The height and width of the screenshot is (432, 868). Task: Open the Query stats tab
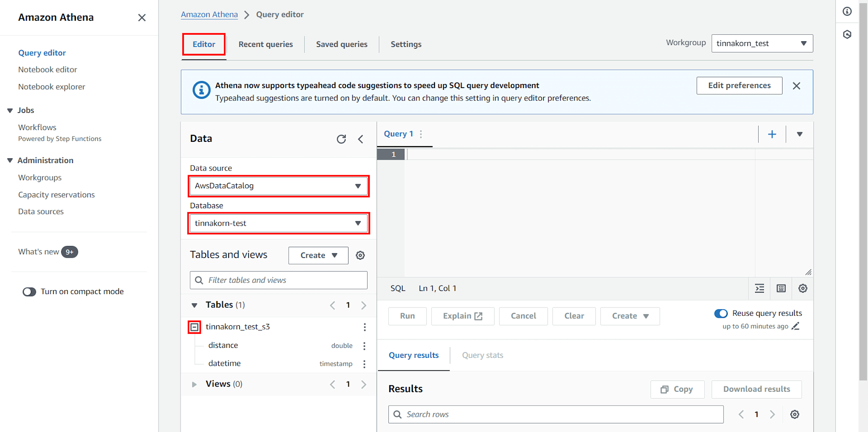pos(483,355)
